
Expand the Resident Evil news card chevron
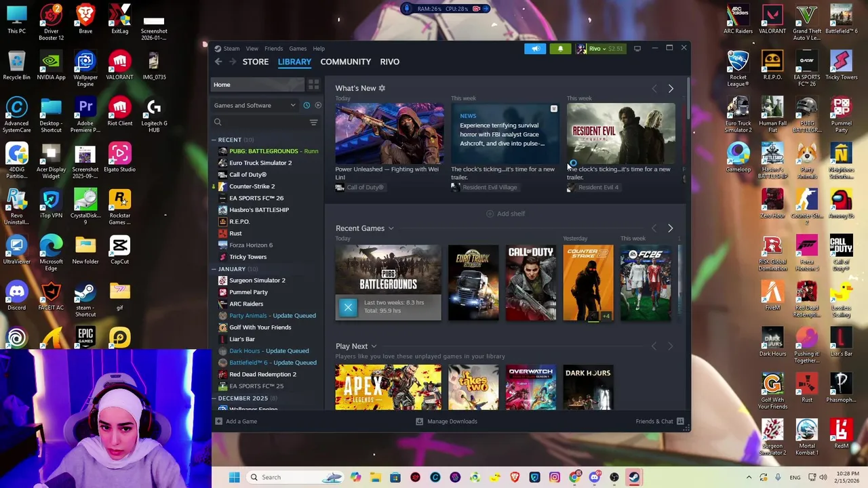[x=554, y=109]
